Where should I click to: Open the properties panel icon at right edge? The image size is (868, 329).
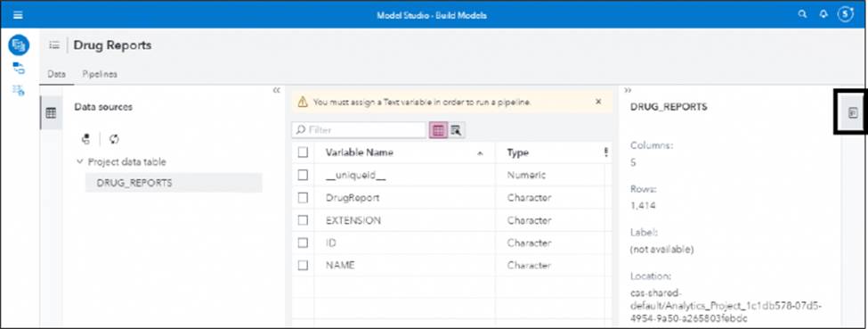pyautogui.click(x=853, y=113)
